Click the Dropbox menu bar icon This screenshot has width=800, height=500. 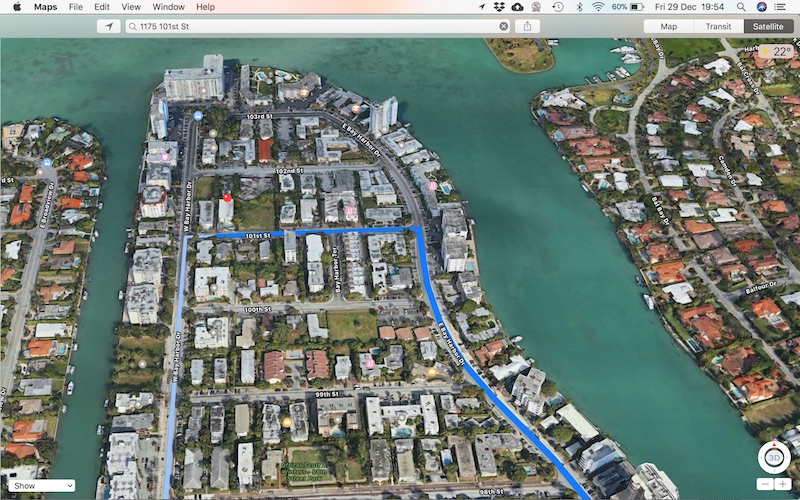click(x=495, y=7)
